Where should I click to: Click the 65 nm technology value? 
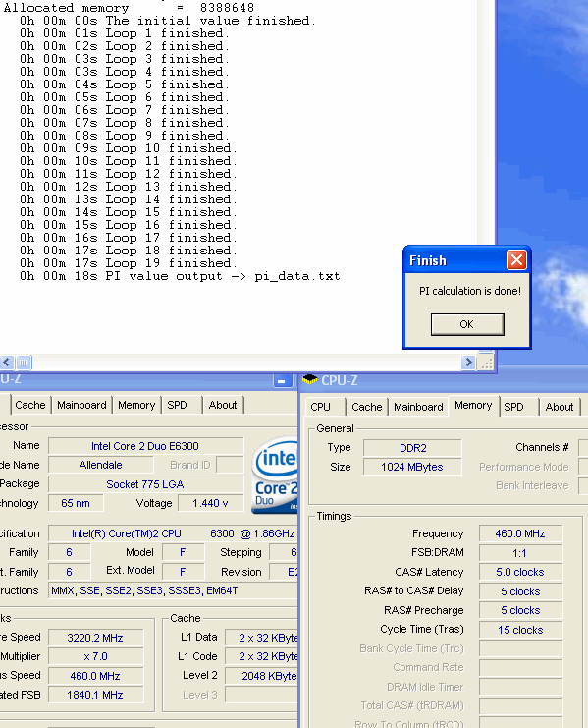76,503
